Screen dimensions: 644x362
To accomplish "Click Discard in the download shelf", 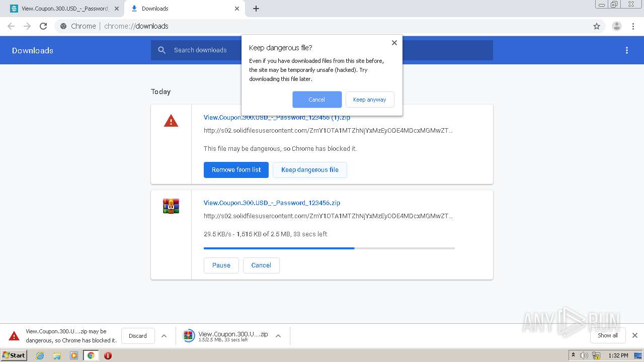I will tap(138, 336).
